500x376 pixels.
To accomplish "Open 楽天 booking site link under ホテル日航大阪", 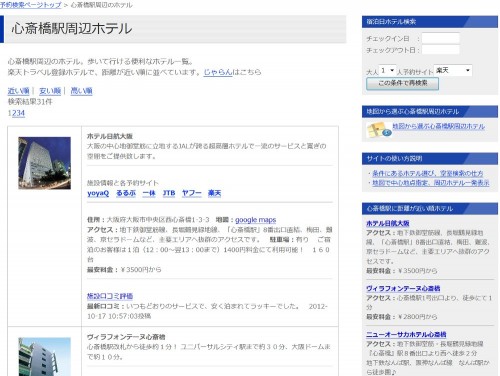I will (214, 193).
